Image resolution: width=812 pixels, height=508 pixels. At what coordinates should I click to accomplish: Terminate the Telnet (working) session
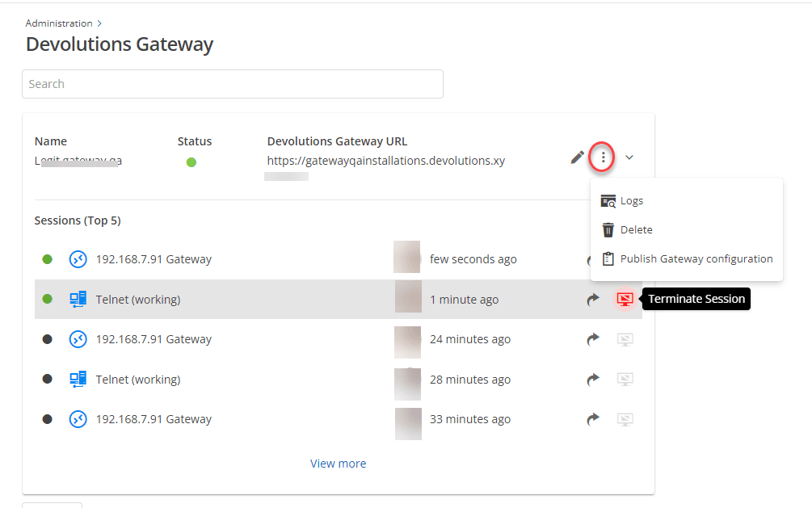[x=625, y=299]
